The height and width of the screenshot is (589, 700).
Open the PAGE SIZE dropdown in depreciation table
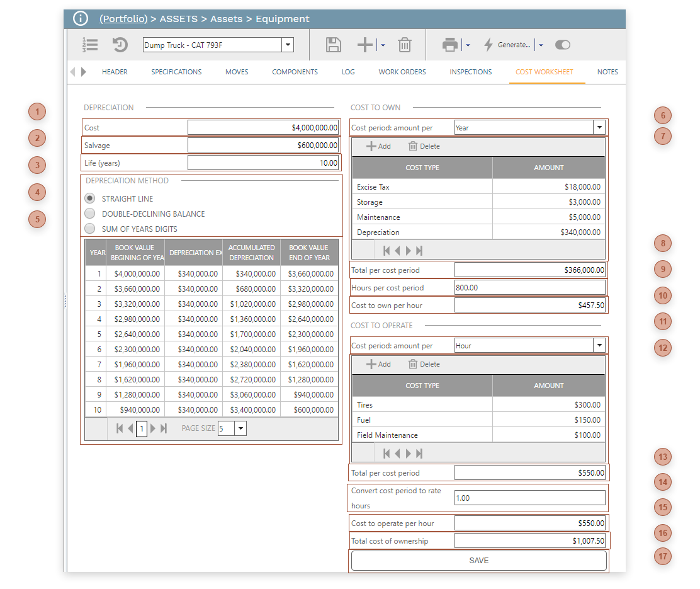point(240,428)
